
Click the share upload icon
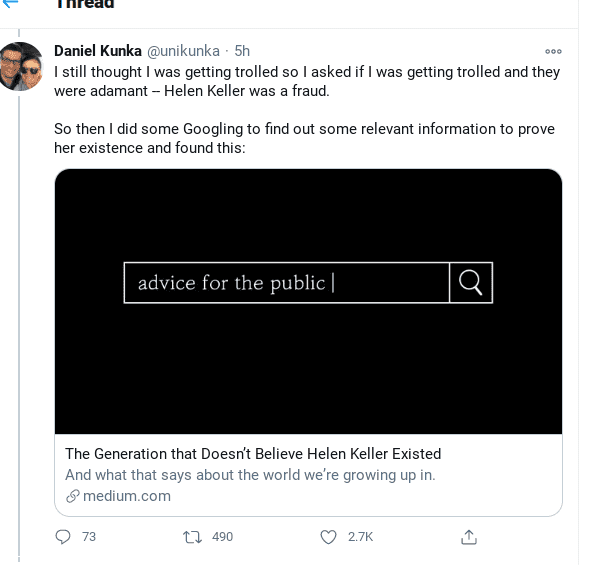point(468,537)
